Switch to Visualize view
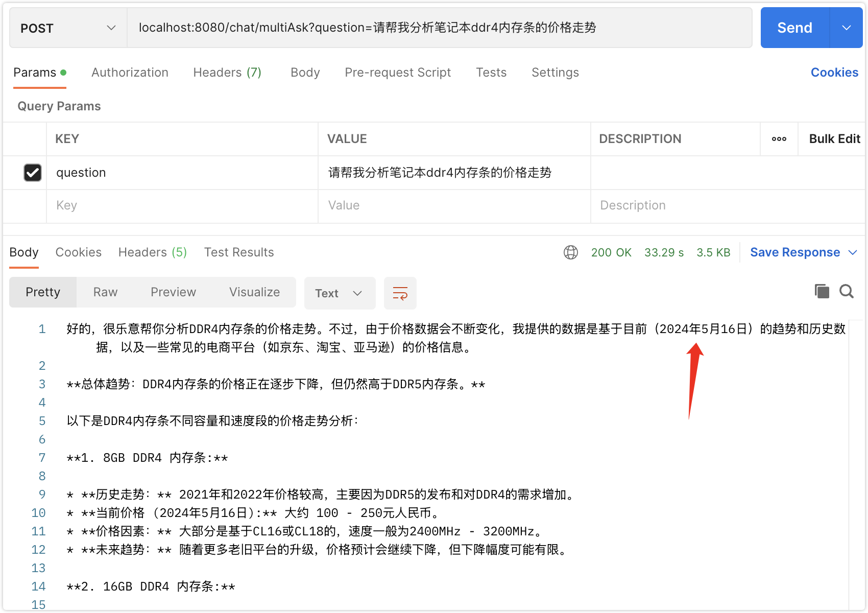 click(x=255, y=292)
